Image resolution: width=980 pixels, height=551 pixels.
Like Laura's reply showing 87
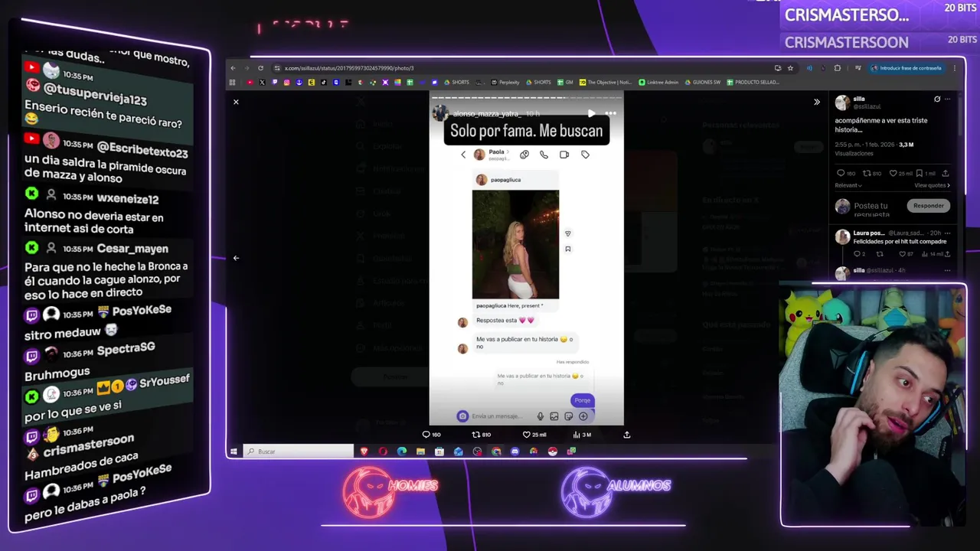tap(905, 254)
